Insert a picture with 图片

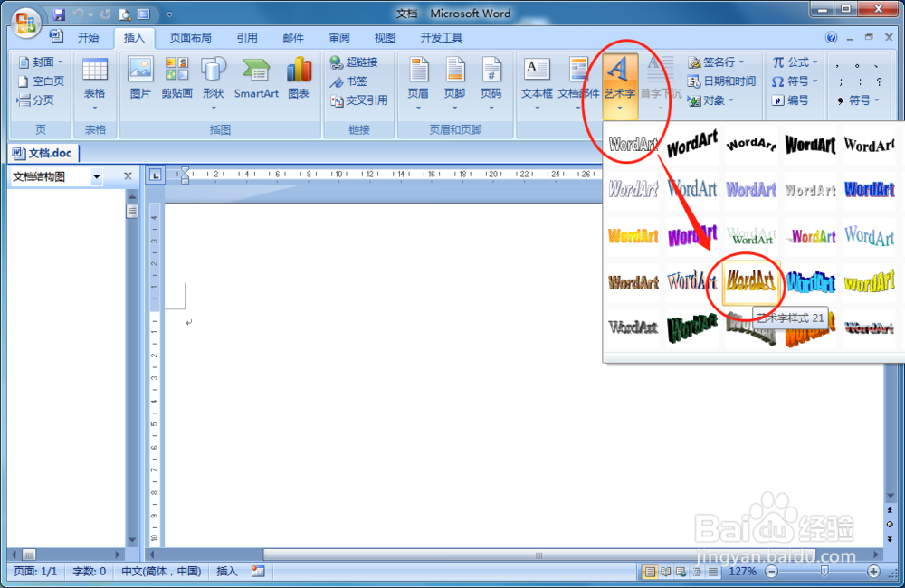pyautogui.click(x=140, y=79)
